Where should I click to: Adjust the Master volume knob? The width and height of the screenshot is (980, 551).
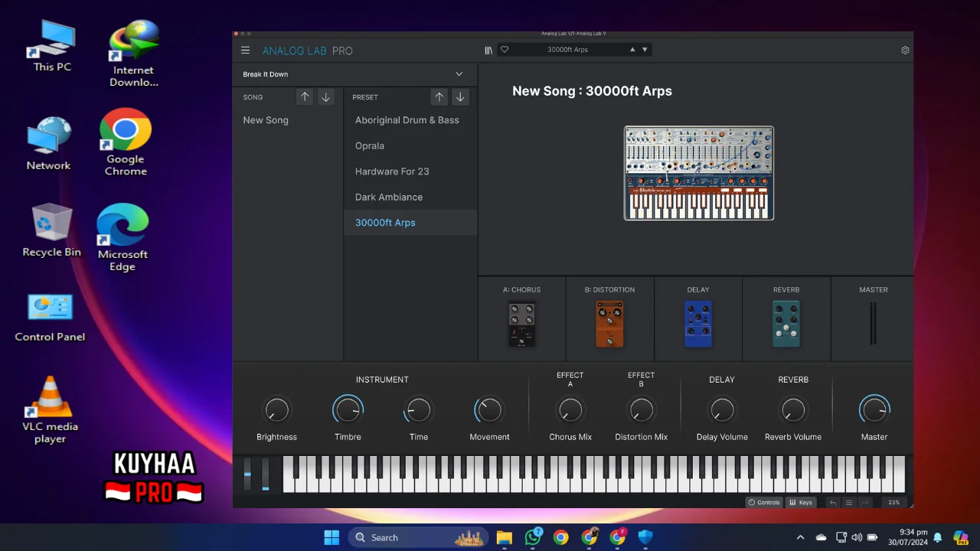pos(874,410)
